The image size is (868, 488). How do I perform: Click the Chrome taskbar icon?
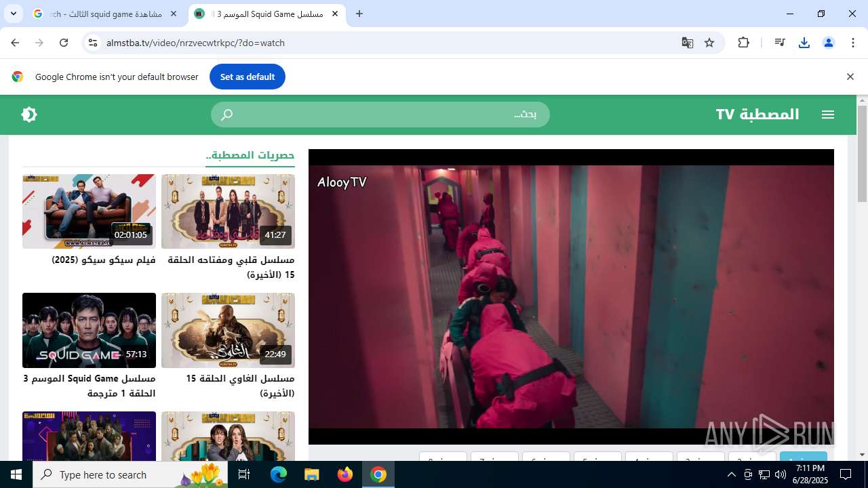pos(378,474)
